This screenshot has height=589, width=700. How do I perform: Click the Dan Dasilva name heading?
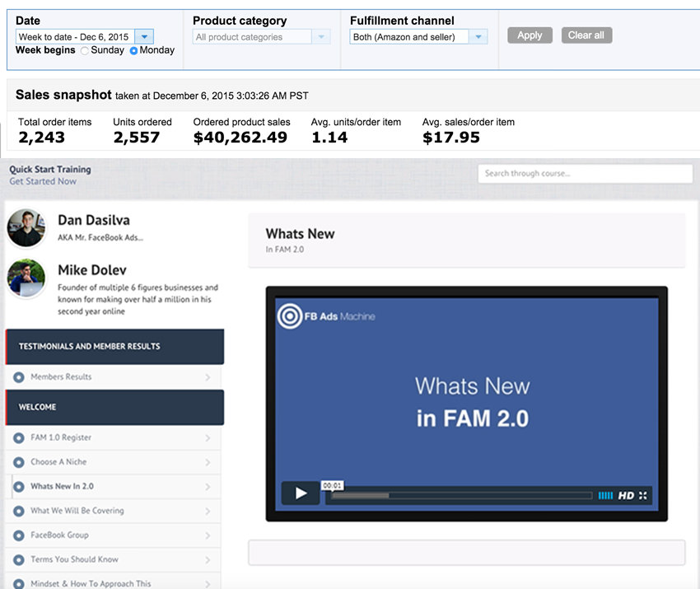pos(94,220)
